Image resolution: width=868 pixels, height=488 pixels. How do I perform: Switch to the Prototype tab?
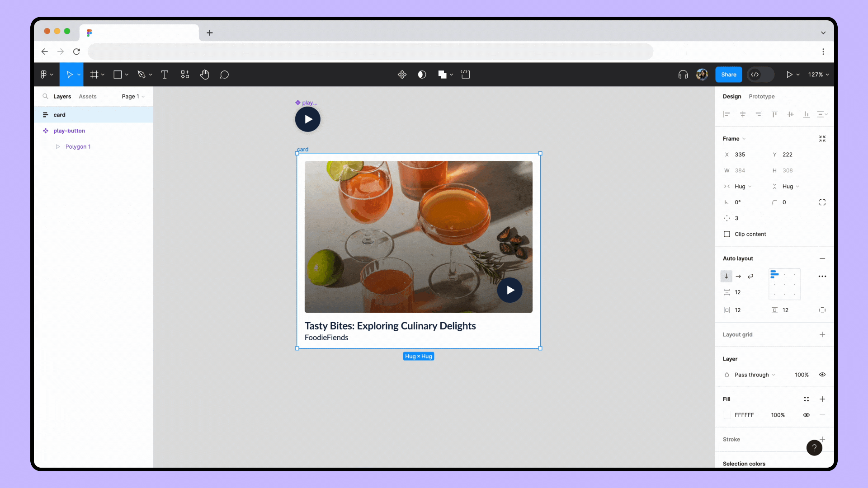coord(761,96)
